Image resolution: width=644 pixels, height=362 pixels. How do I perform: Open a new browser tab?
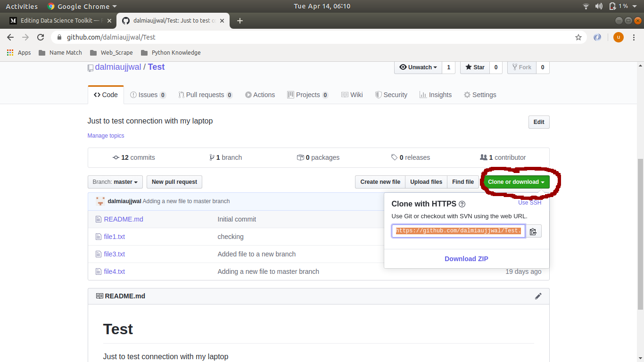coord(240,21)
